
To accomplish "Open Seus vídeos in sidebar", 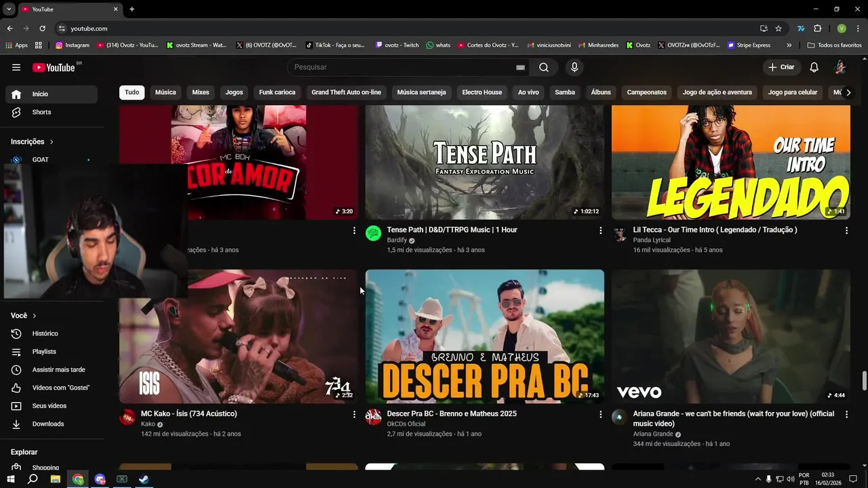I will point(52,406).
